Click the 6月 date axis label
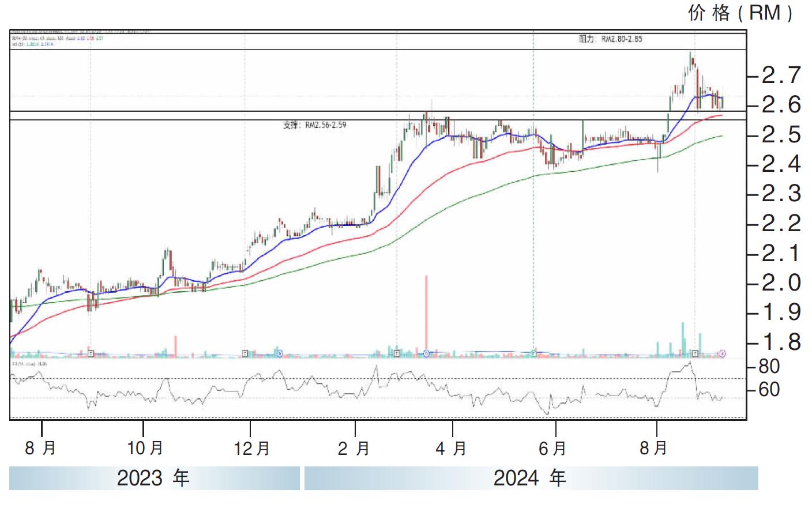 (553, 447)
